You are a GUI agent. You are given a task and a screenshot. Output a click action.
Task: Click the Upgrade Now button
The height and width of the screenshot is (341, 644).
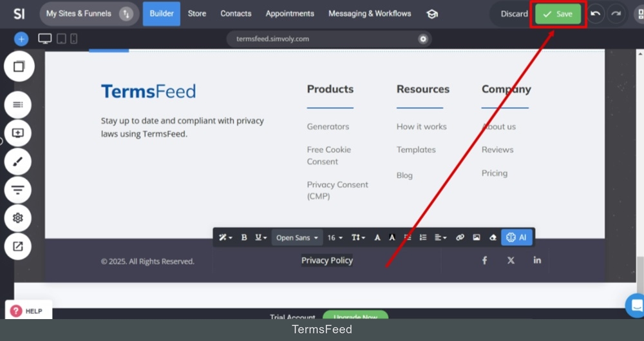tap(355, 315)
